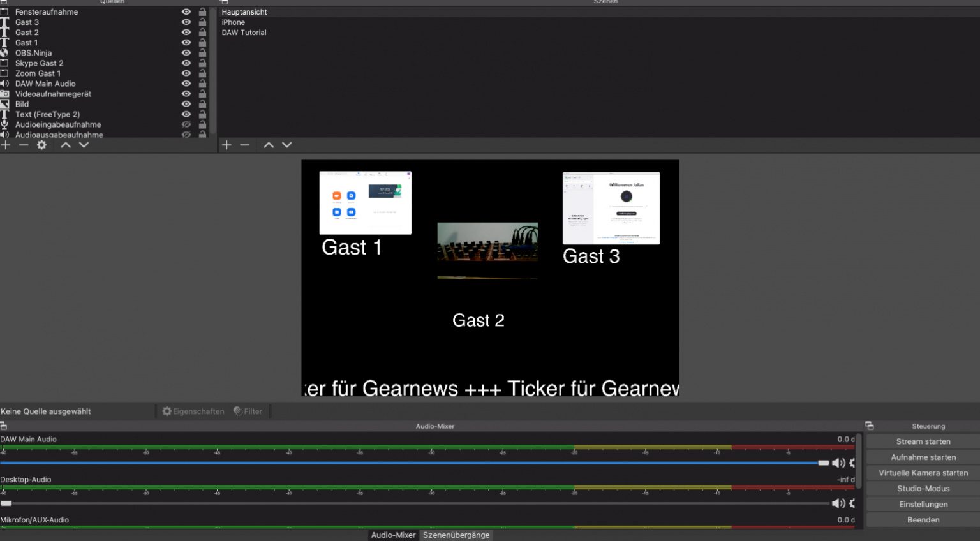Hide the DAW Main Audio source
Image resolution: width=980 pixels, height=541 pixels.
pos(186,84)
